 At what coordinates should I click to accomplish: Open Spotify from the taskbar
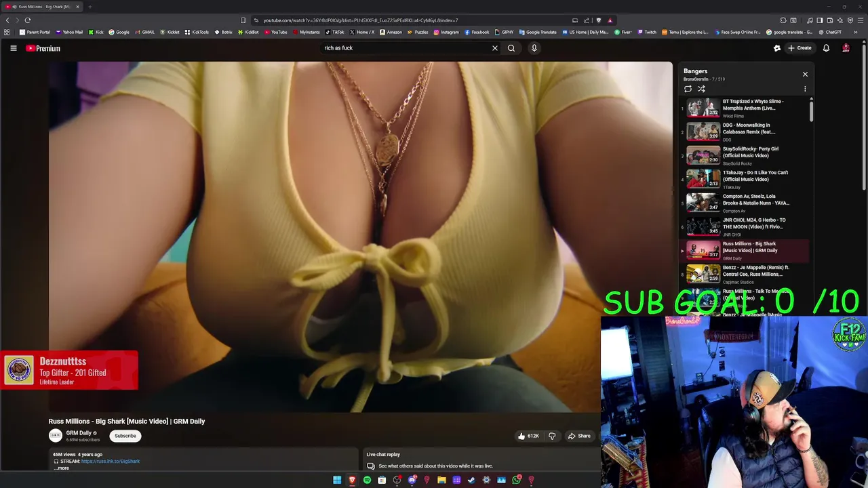tap(367, 480)
